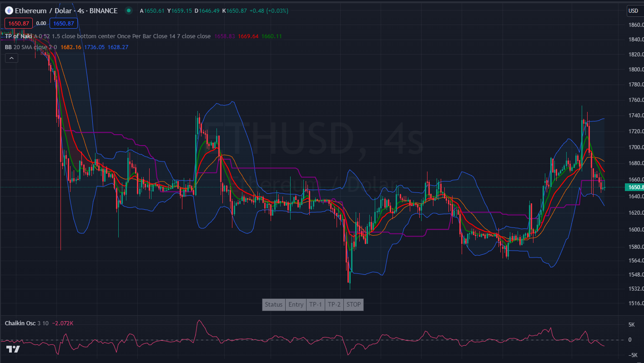
Task: Click the high value Y1659.15
Action: click(179, 10)
